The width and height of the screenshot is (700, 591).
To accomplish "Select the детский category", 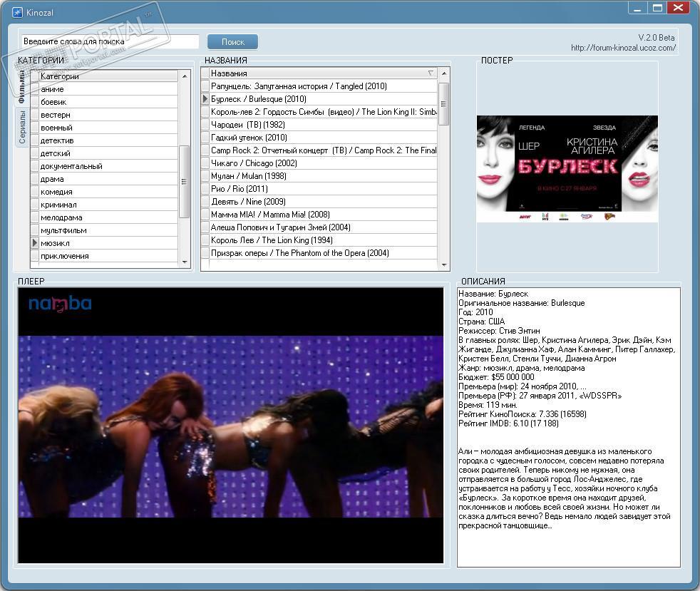I will coord(108,153).
